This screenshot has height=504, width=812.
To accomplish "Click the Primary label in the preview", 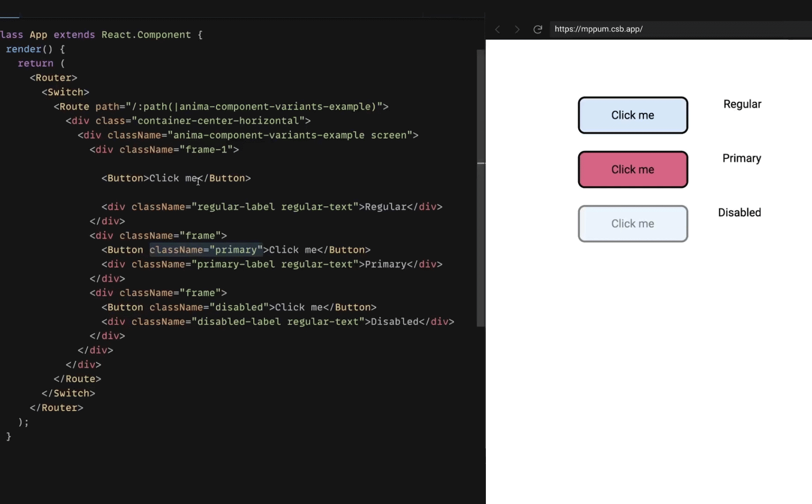I will tap(741, 158).
